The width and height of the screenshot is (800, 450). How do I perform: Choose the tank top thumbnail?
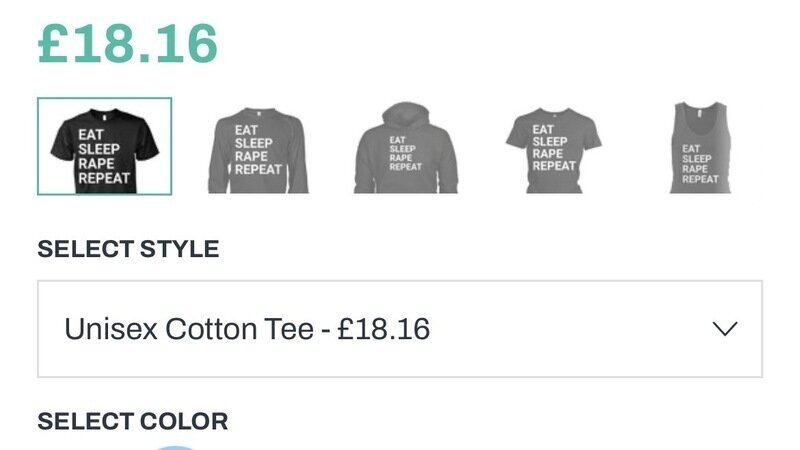point(700,148)
